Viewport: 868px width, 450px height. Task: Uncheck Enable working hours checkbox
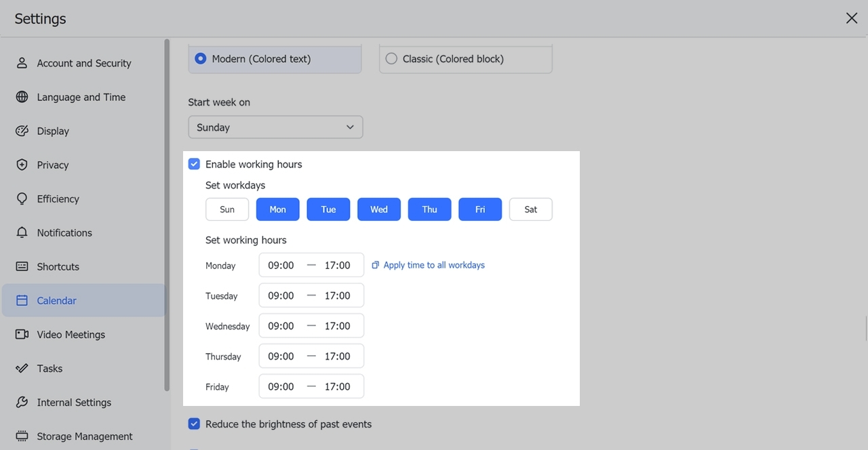click(x=194, y=164)
